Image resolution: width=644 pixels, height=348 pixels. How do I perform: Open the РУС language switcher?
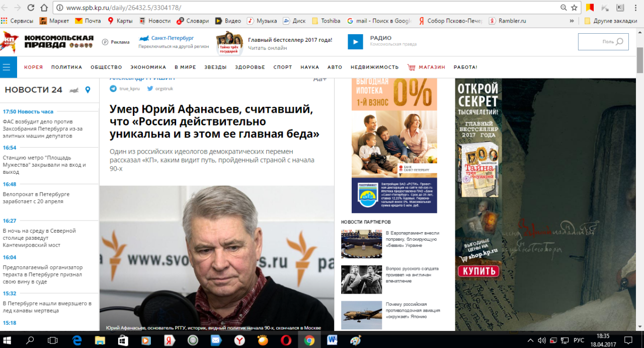tap(579, 340)
